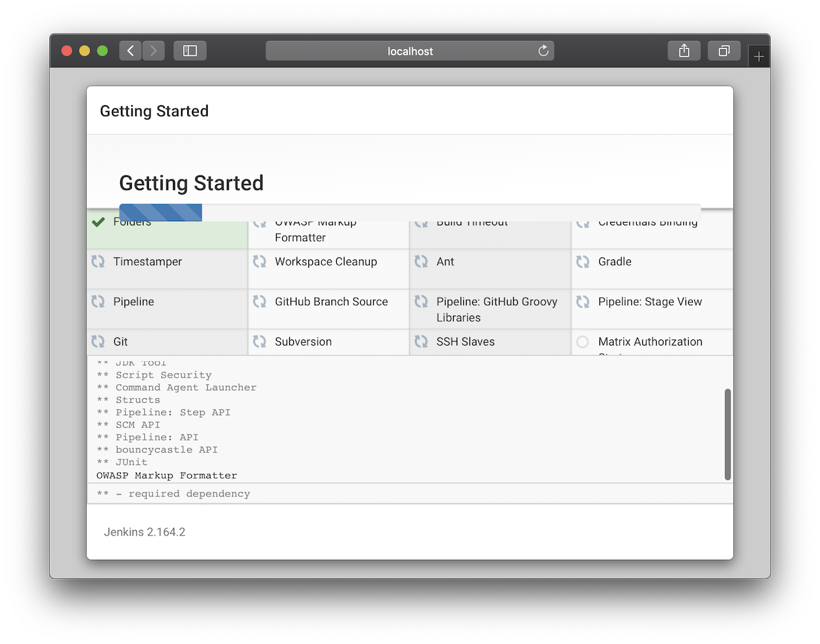
Task: Click the spinner icon beside Workspace Cleanup
Action: (x=260, y=262)
